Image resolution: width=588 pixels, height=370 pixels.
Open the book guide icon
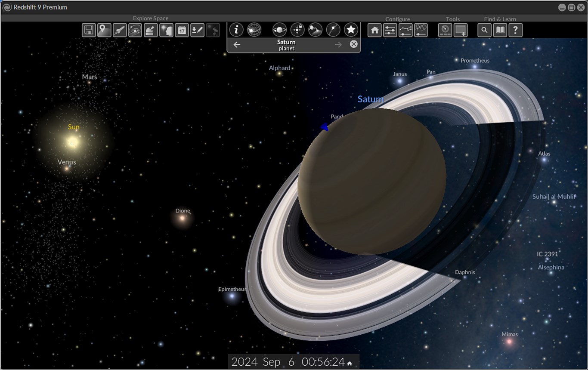tap(500, 30)
